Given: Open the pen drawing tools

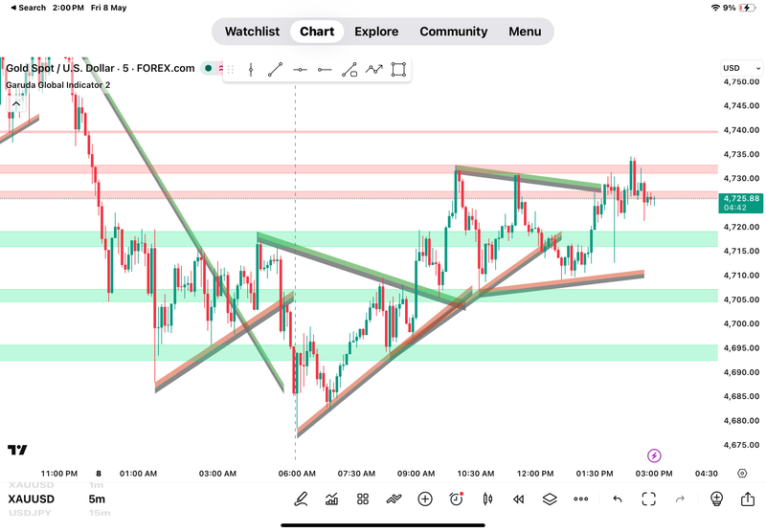Looking at the screenshot, I should point(301,499).
